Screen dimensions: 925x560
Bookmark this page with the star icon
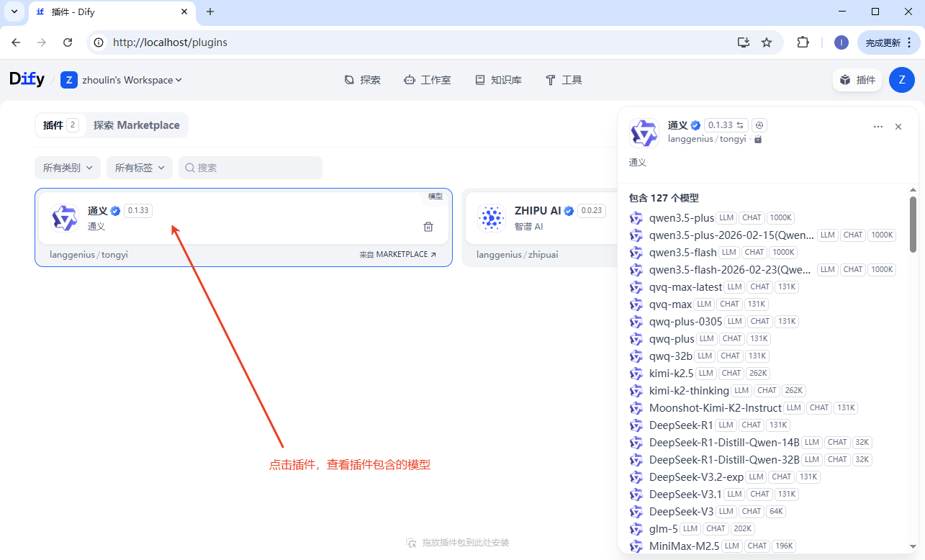click(767, 42)
